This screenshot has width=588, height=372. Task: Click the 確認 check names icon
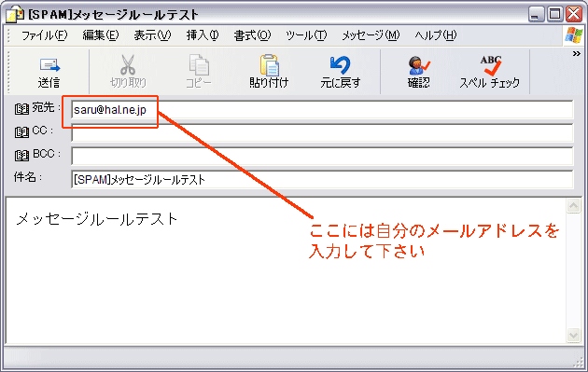tap(418, 65)
